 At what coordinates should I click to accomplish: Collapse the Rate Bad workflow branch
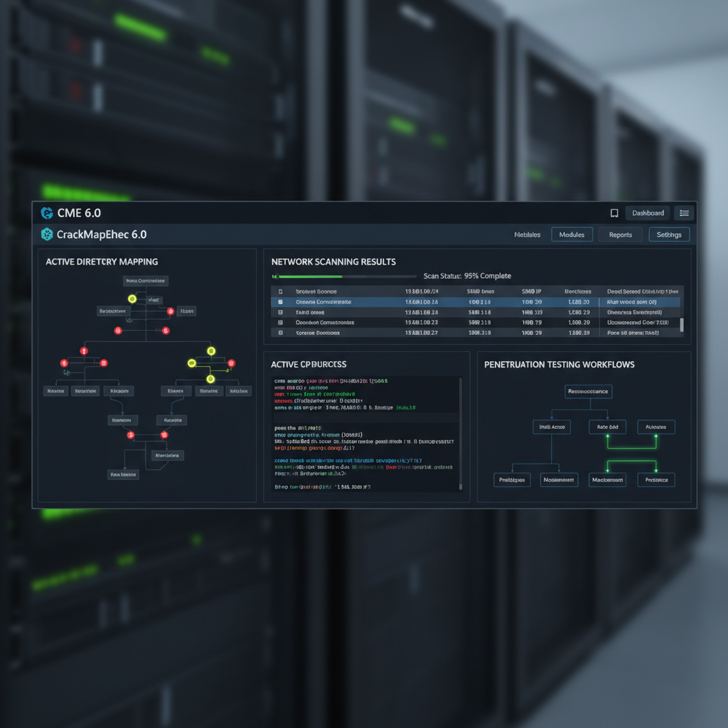[x=608, y=427]
